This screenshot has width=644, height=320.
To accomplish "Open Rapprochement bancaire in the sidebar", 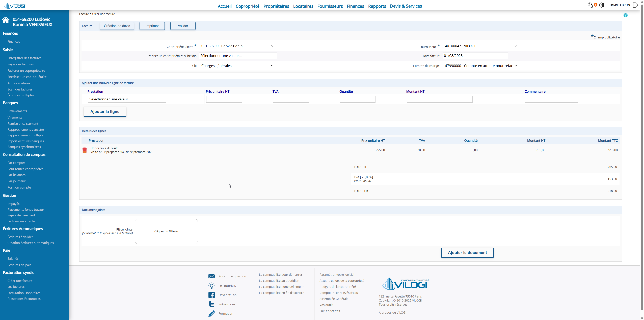I will click(25, 130).
